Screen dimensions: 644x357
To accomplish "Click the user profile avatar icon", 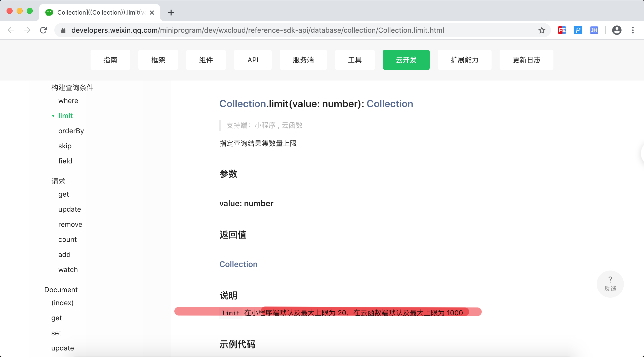I will (617, 30).
